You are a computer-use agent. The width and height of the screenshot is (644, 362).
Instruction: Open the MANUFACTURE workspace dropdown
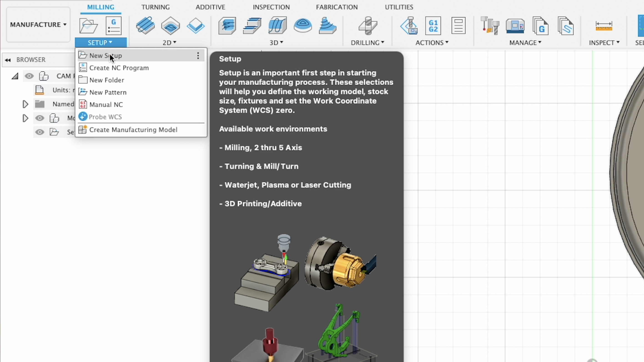(38, 25)
